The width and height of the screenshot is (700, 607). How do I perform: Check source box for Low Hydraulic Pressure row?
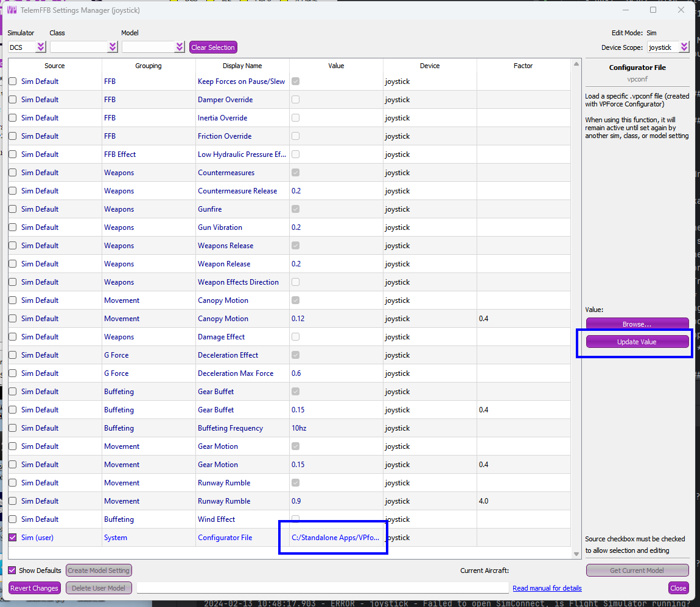coord(13,154)
